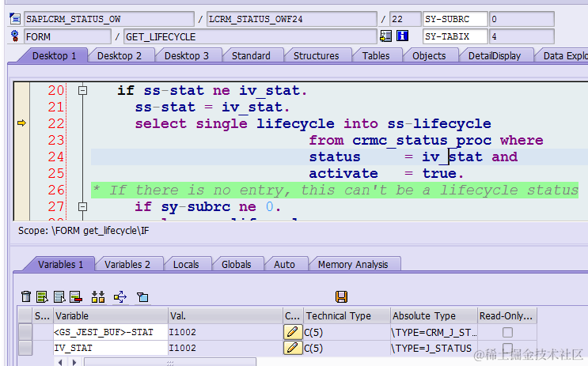Image resolution: width=588 pixels, height=366 pixels.
Task: Click the event type icon beside FORM
Action: point(14,36)
